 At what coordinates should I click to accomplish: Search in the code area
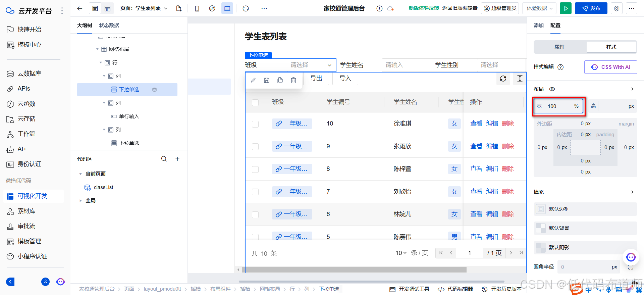click(164, 159)
